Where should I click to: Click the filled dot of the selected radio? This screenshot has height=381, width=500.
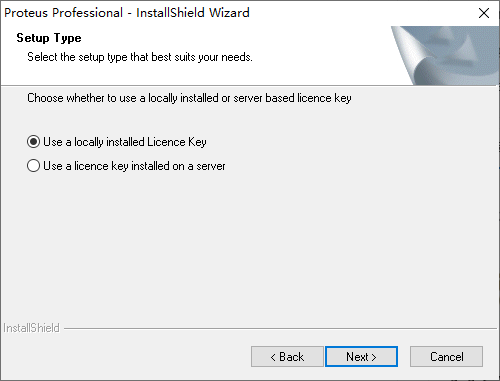pos(33,142)
